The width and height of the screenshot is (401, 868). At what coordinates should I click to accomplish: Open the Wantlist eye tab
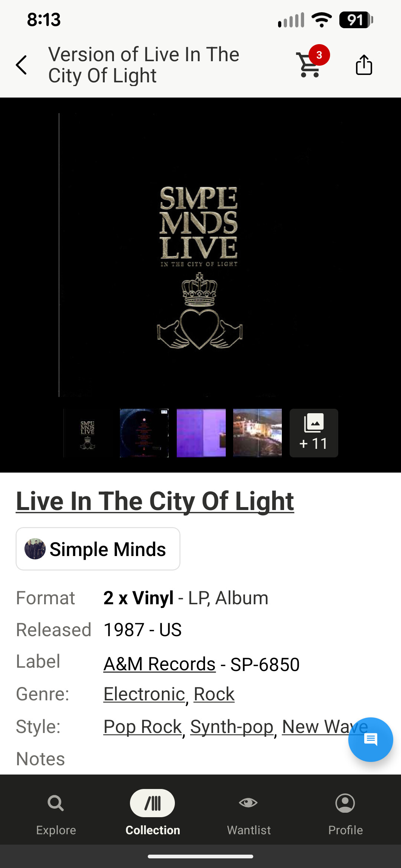(249, 814)
